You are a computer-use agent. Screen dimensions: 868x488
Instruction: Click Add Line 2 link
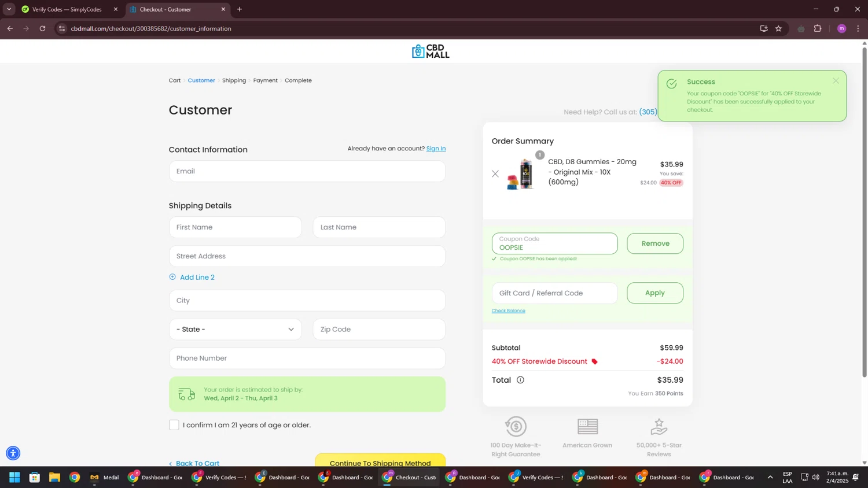[x=197, y=278]
